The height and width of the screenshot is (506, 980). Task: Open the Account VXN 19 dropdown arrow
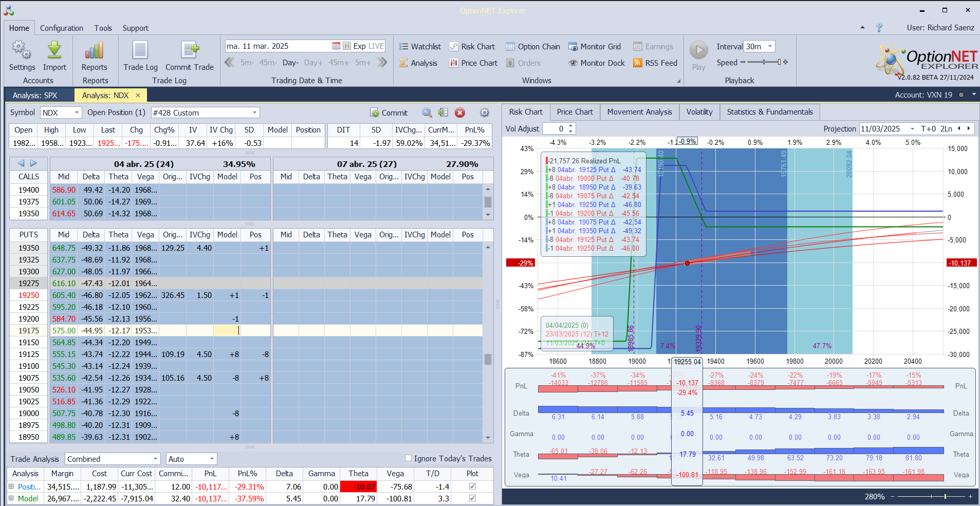[x=973, y=95]
